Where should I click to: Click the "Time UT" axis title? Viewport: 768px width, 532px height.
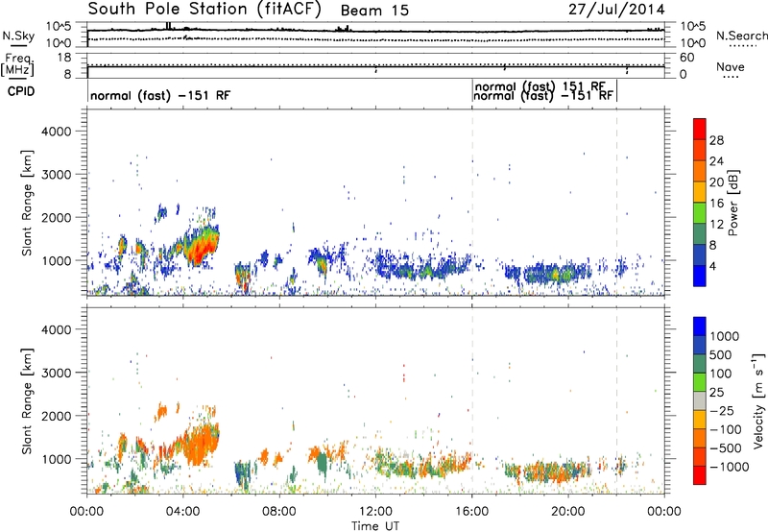(375, 525)
